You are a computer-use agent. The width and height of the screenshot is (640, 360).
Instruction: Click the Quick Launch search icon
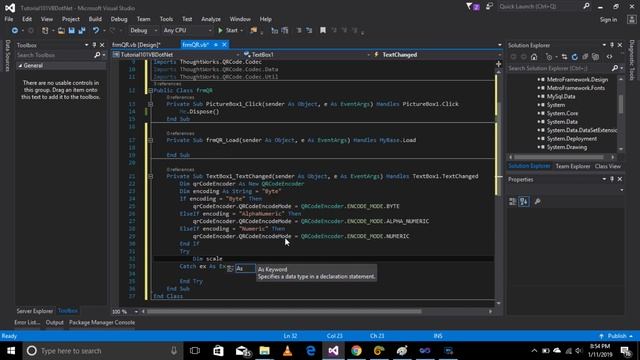[587, 7]
